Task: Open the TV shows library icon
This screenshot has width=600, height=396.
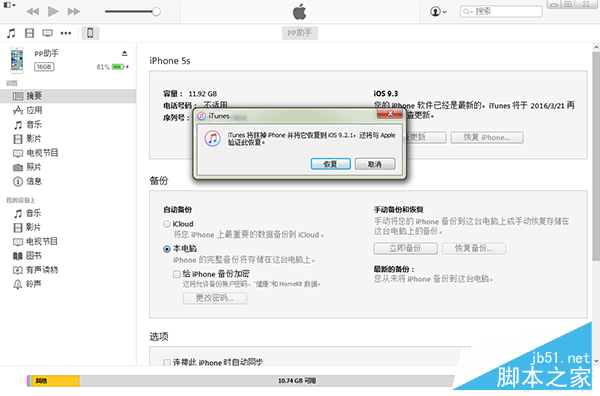Action: pos(47,33)
